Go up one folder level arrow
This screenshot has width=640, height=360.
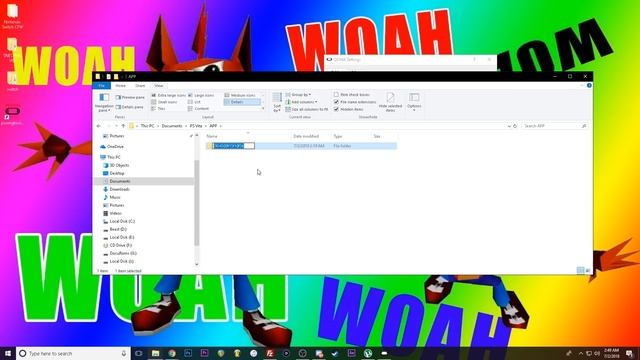point(123,126)
